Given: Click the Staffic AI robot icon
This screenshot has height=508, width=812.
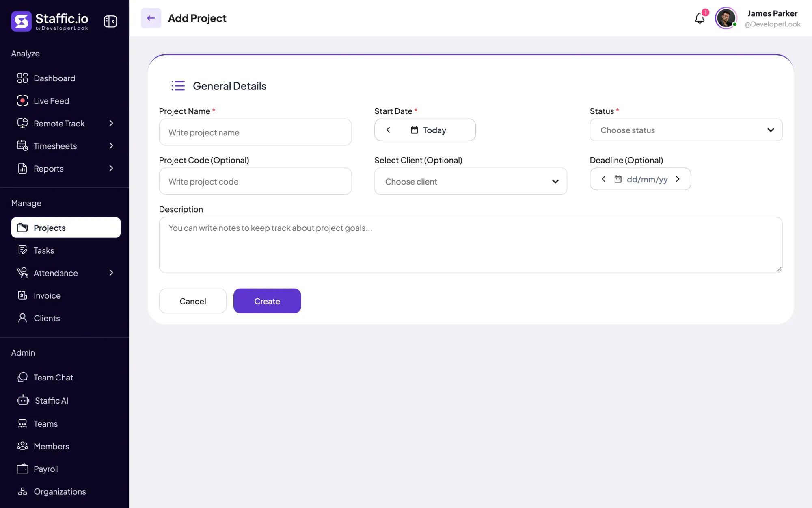Looking at the screenshot, I should 23,400.
